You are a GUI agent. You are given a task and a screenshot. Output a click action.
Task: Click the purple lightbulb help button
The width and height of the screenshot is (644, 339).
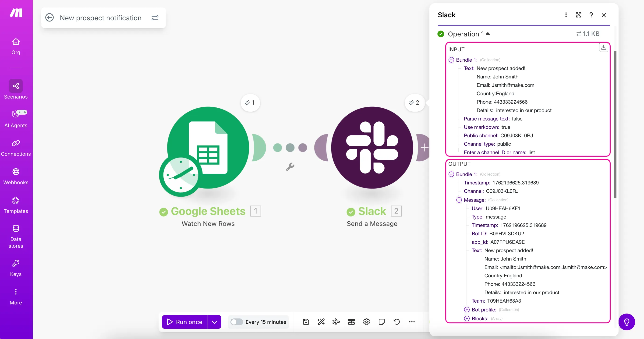(626, 322)
